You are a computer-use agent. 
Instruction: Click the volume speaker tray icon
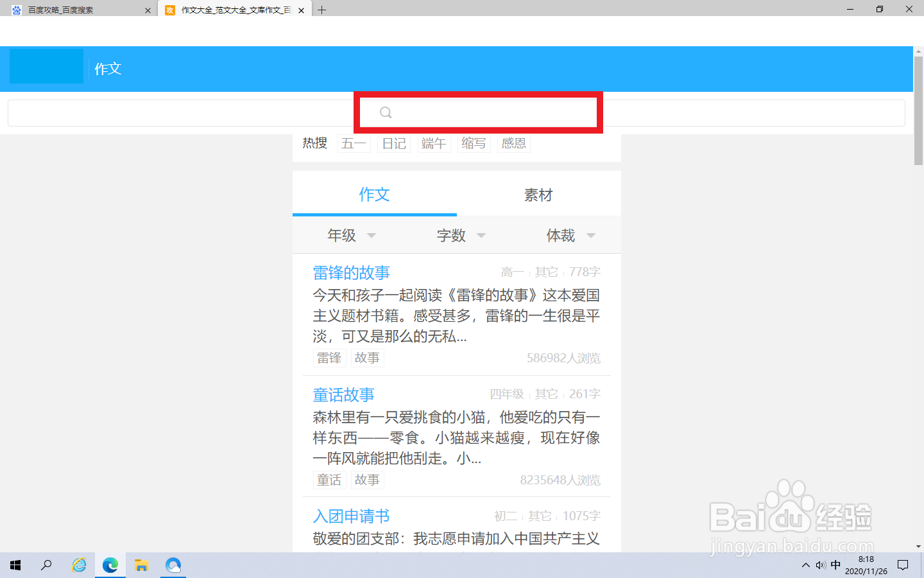coord(821,565)
